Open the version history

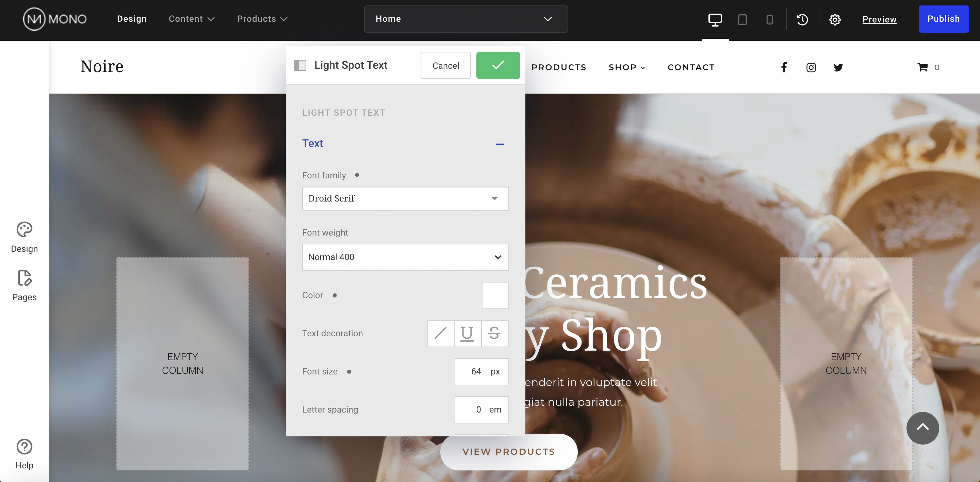pyautogui.click(x=802, y=19)
